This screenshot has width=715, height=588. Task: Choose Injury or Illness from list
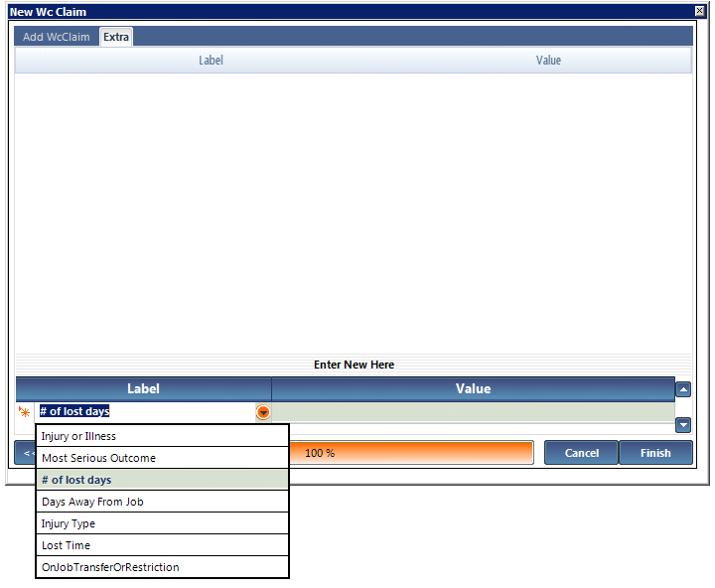[162, 436]
